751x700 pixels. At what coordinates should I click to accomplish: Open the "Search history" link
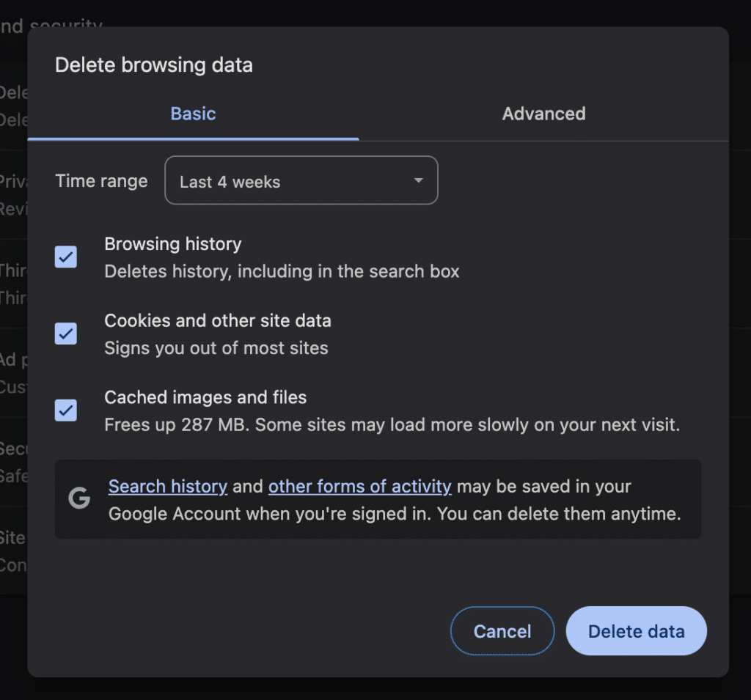pyautogui.click(x=168, y=486)
